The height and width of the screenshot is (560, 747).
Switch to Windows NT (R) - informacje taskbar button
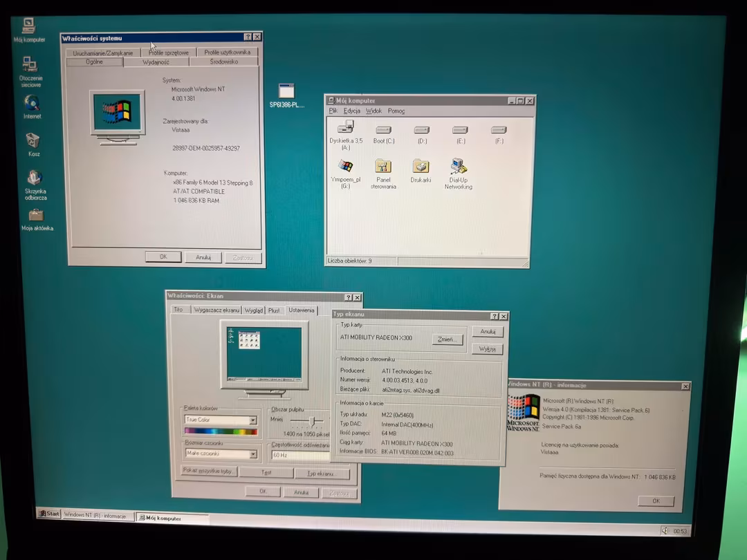[x=98, y=515]
